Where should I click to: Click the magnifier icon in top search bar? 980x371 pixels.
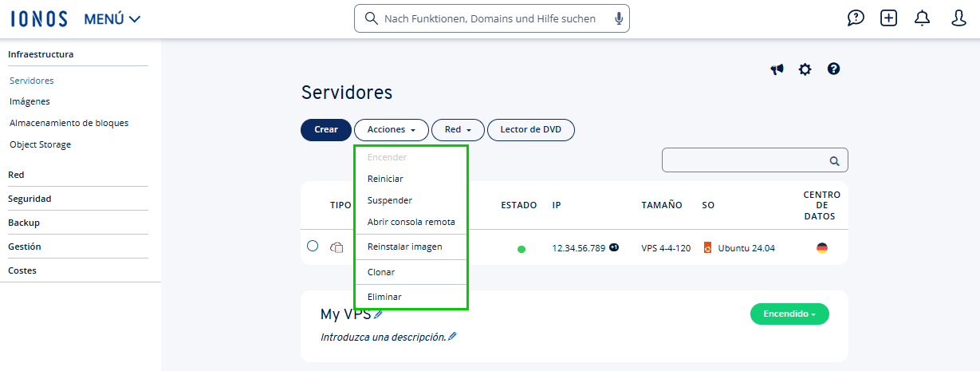371,18
